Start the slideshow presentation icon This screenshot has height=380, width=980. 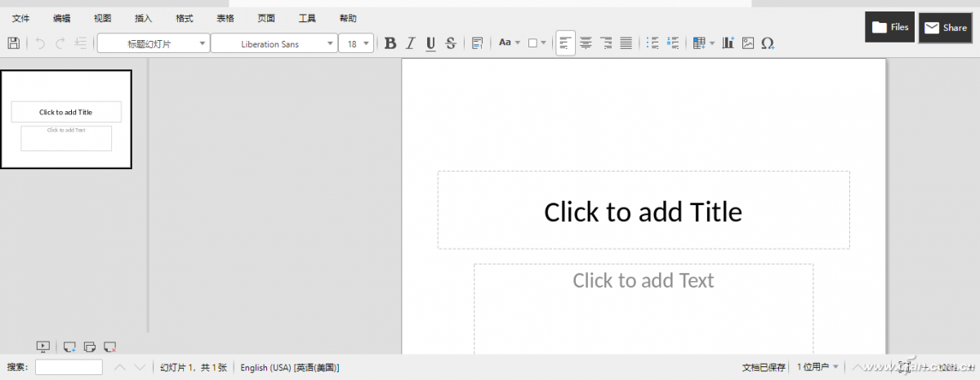tap(44, 347)
